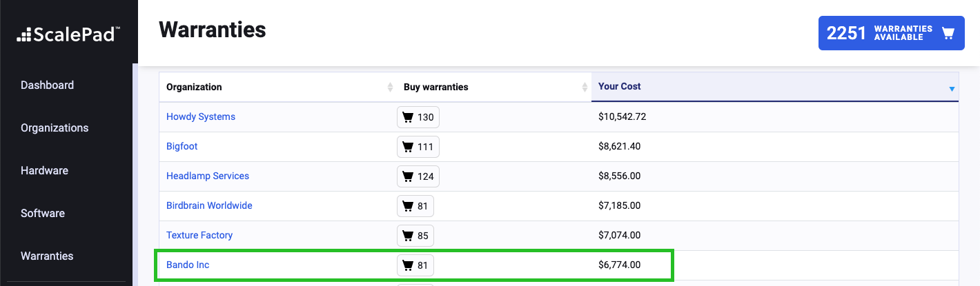
Task: Click the Warranties page heading
Action: pos(213,30)
